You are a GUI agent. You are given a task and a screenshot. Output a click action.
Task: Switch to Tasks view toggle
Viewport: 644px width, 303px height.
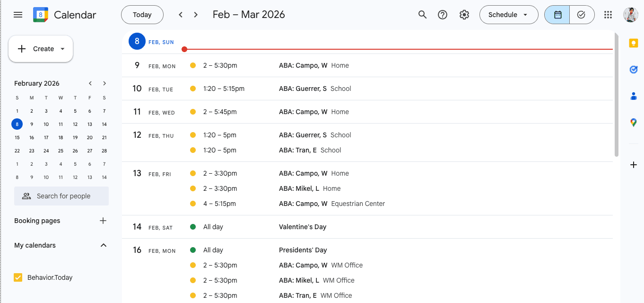582,15
